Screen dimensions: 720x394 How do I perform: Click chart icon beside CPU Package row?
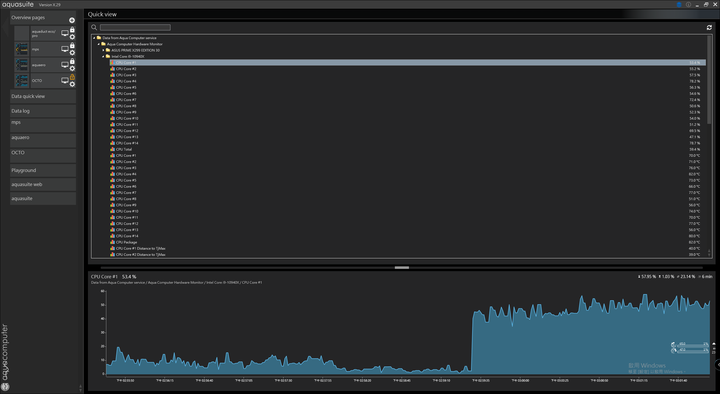(112, 242)
